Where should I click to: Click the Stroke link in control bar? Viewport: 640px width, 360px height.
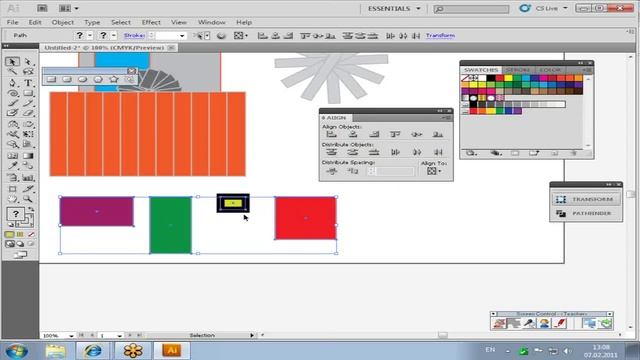pos(134,36)
